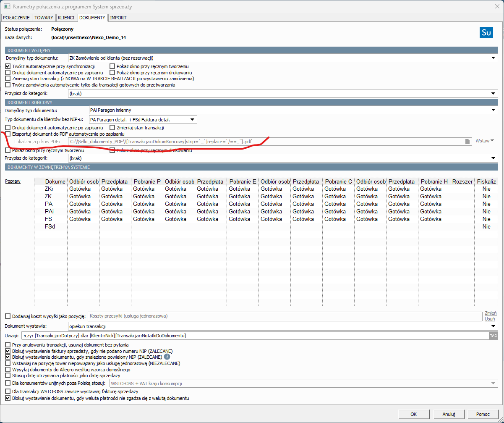Viewport: 504px width, 423px height.
Task: Expand 'Typ dokumentu dla klientów bez NIP-u' dropdown
Action: click(192, 120)
